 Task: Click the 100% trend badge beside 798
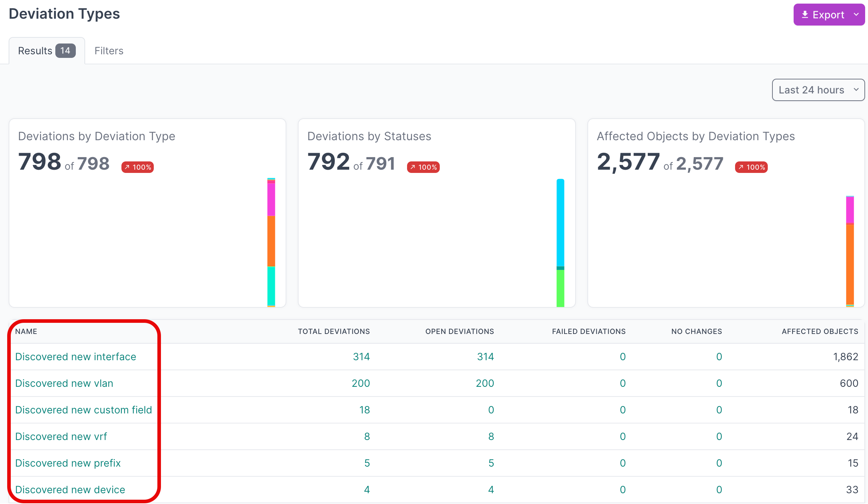[138, 167]
